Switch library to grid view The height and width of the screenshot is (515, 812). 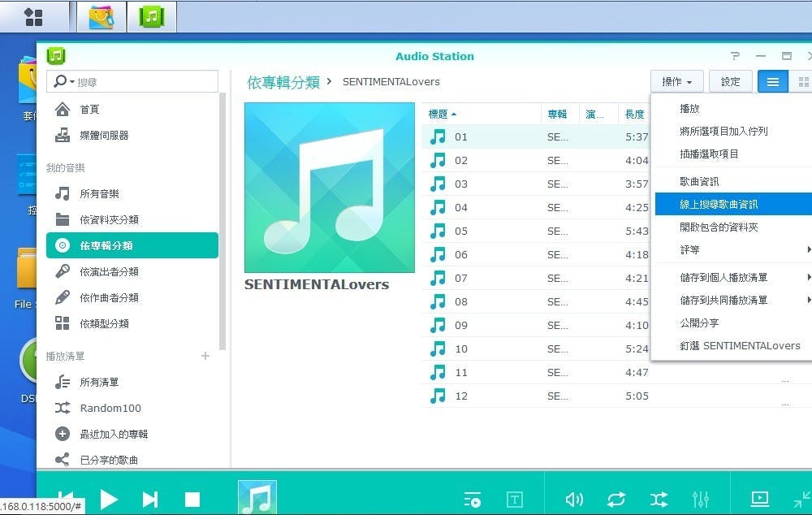click(804, 81)
